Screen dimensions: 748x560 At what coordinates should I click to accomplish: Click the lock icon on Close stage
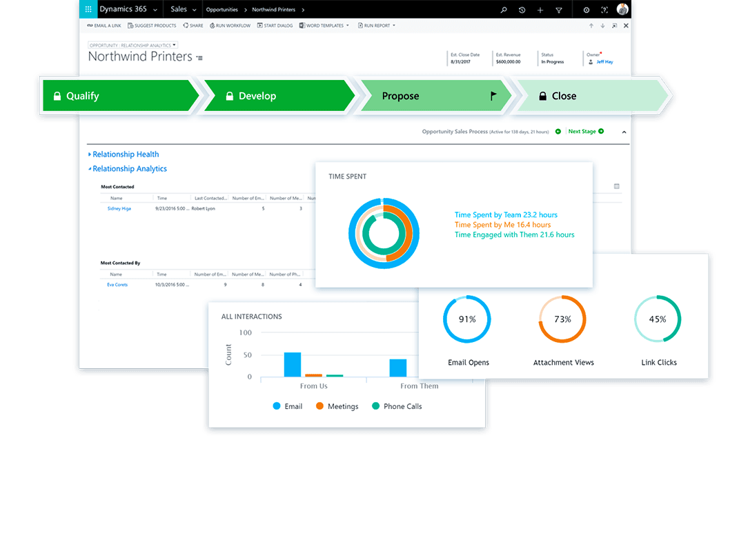pos(542,96)
